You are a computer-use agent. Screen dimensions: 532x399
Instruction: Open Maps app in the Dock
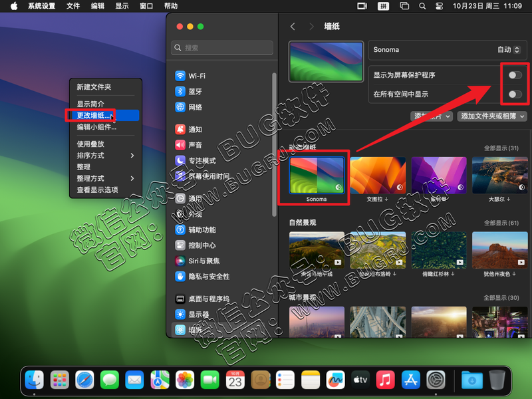click(160, 380)
